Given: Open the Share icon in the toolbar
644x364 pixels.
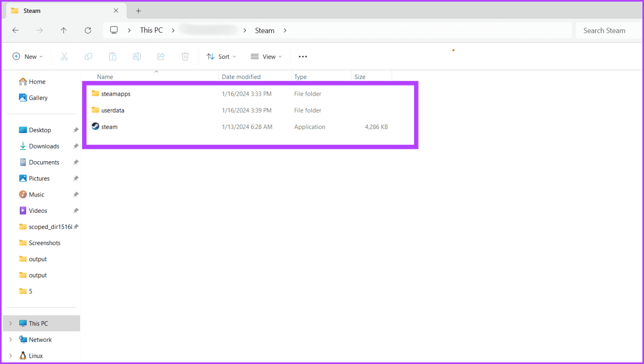Looking at the screenshot, I should click(x=161, y=56).
